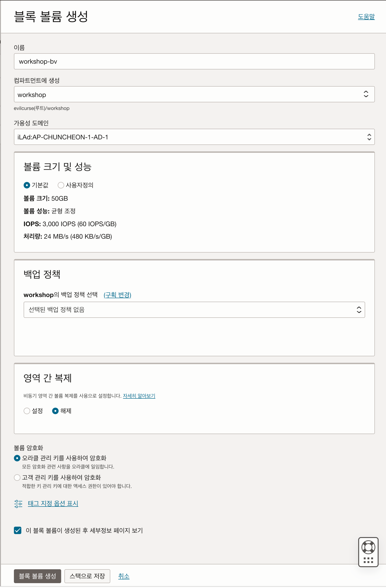This screenshot has width=386, height=588.
Task: Choose Oracle-managed key encryption option
Action: point(17,458)
